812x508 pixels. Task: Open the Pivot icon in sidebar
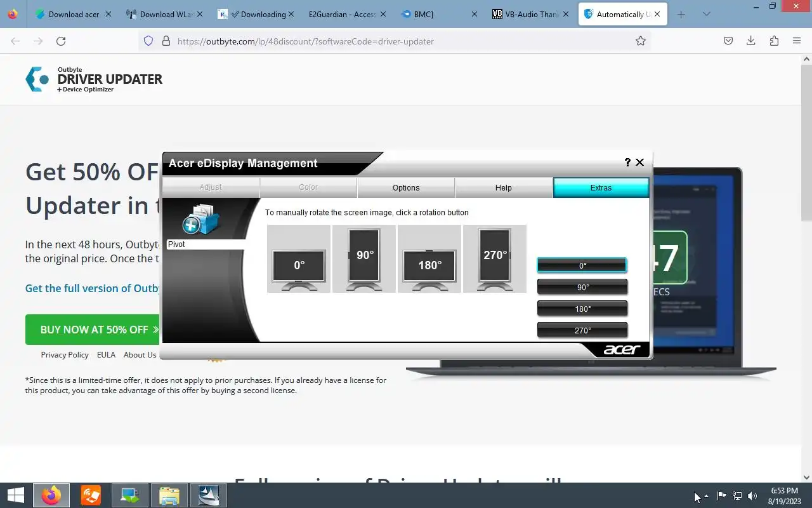(x=201, y=219)
